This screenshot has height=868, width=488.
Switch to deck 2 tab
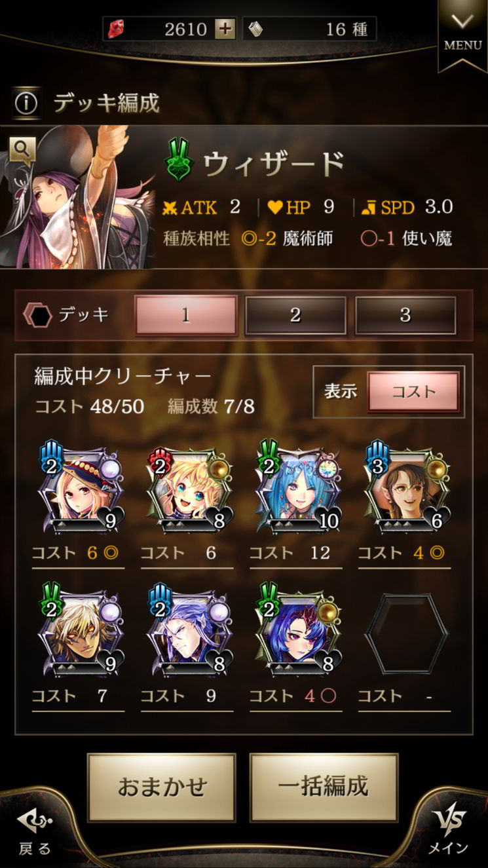(295, 315)
